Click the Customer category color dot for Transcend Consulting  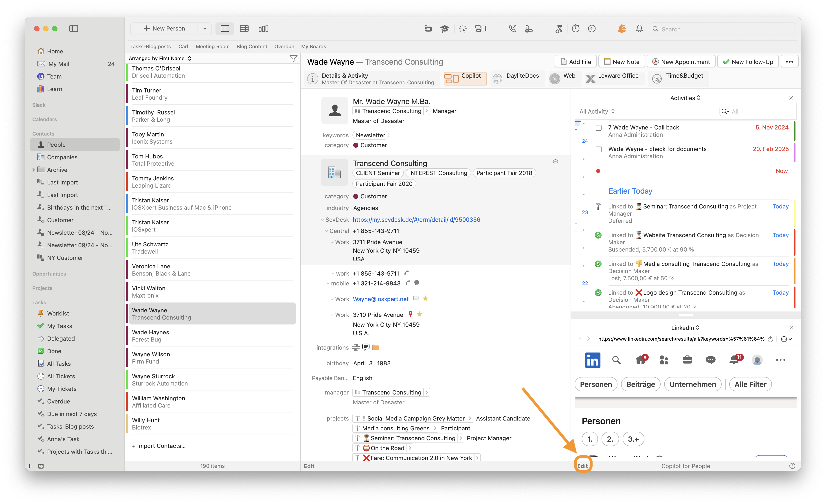pyautogui.click(x=356, y=196)
